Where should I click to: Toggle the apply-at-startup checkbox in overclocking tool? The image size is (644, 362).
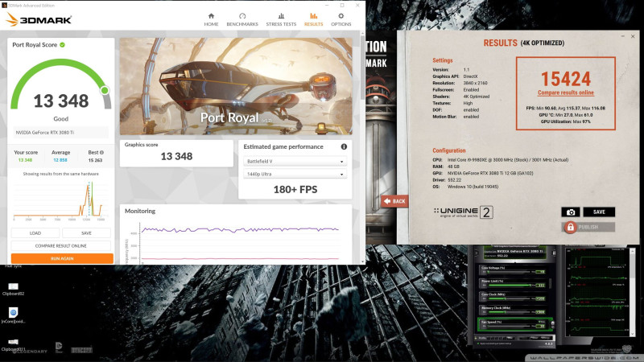pos(478,343)
